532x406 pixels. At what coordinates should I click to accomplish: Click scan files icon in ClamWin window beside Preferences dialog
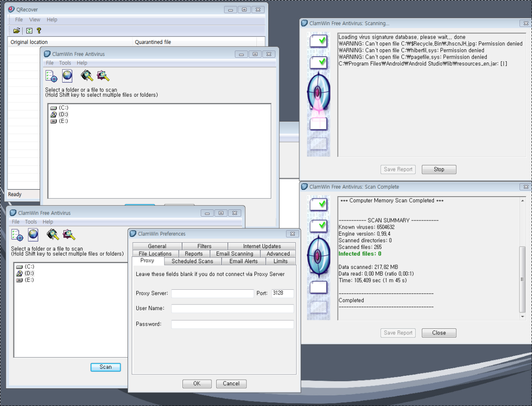69,234
